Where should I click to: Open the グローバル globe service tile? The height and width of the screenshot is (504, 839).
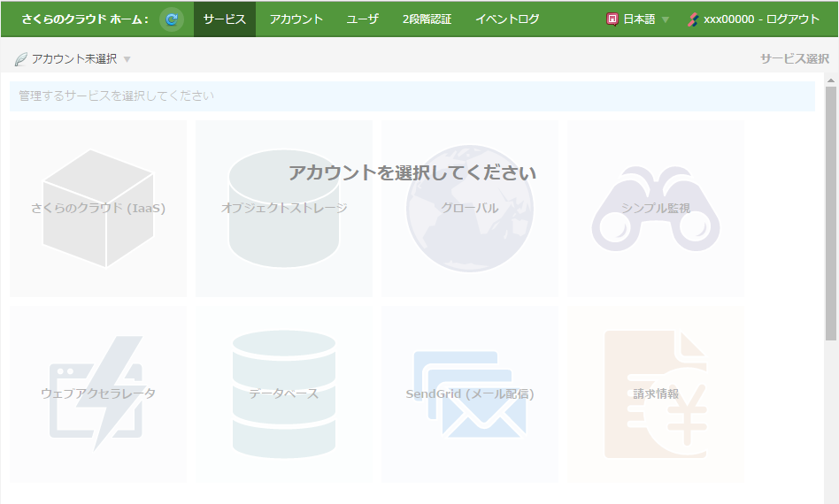470,209
